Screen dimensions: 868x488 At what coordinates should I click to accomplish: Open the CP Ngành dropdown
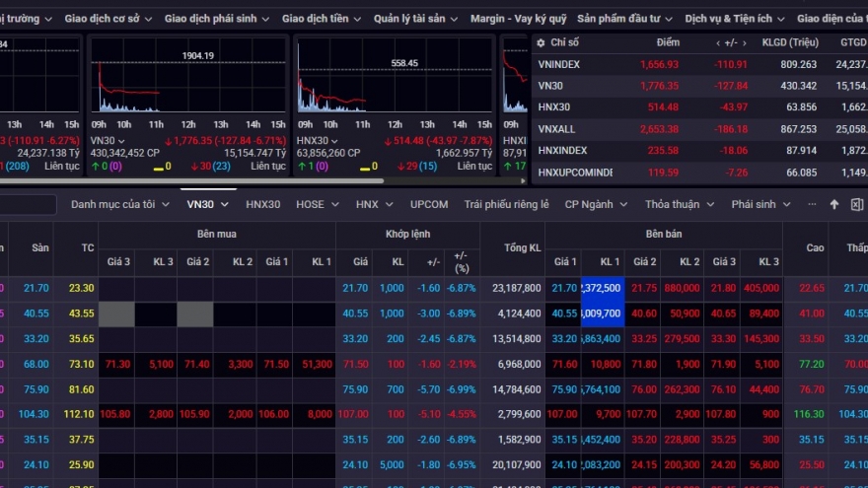tap(595, 204)
